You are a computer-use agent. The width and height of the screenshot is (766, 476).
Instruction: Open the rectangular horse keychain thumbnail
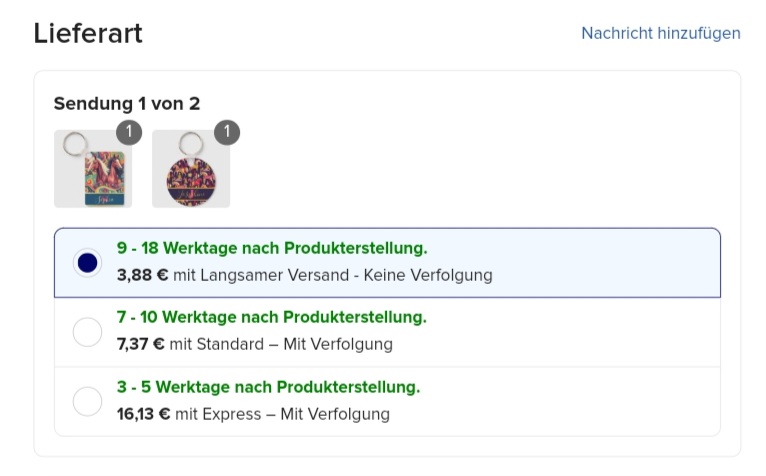pos(93,169)
